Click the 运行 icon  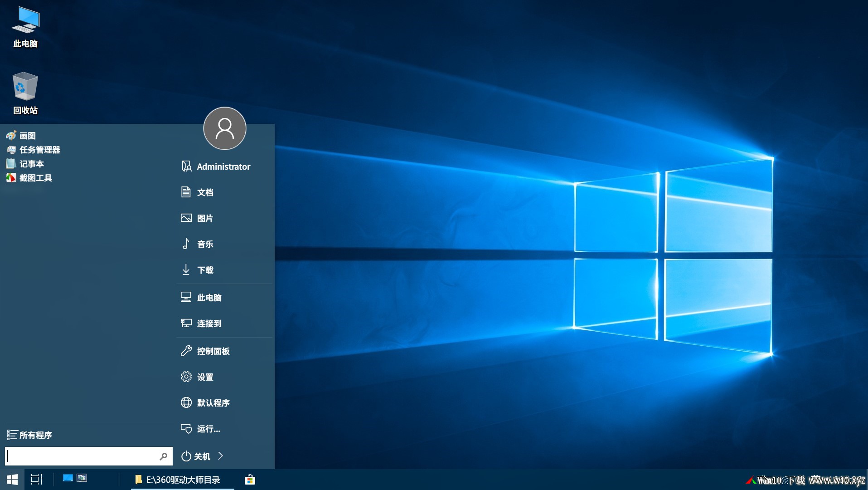pos(186,428)
